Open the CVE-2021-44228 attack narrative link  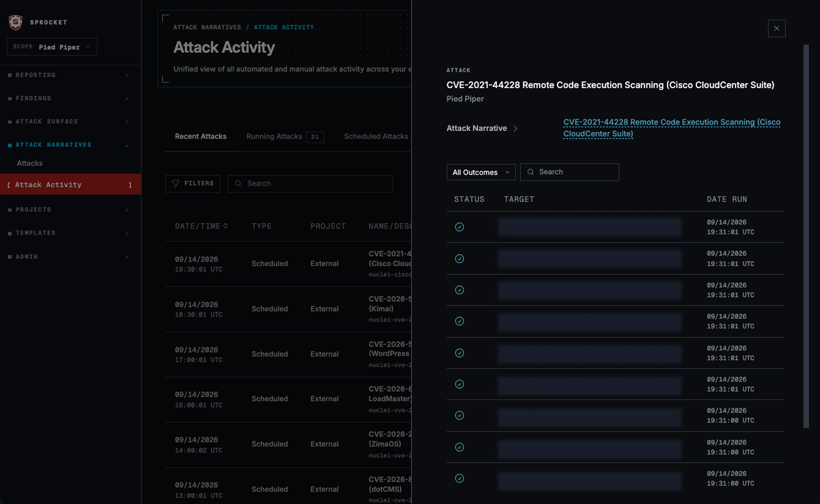(672, 128)
